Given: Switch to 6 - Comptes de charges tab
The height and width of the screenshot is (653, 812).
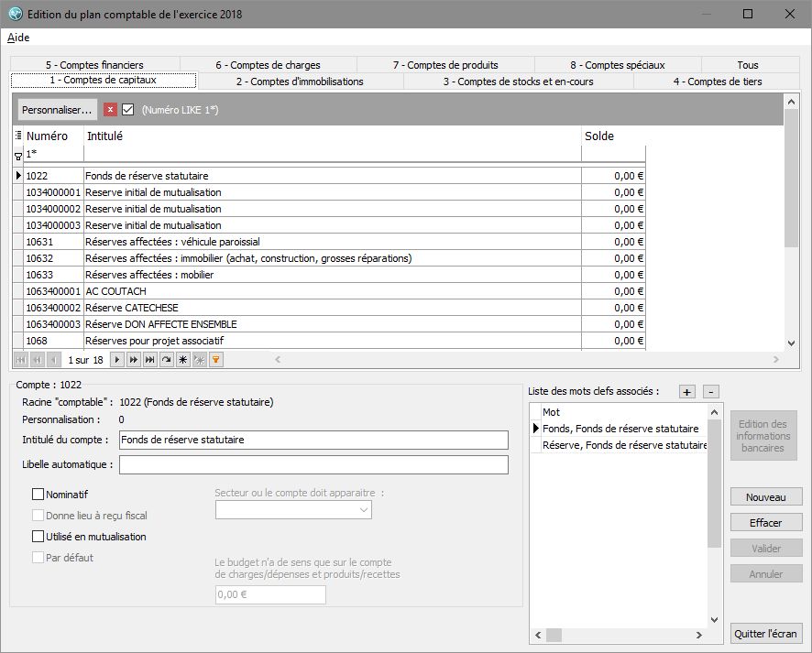Looking at the screenshot, I should [x=269, y=65].
